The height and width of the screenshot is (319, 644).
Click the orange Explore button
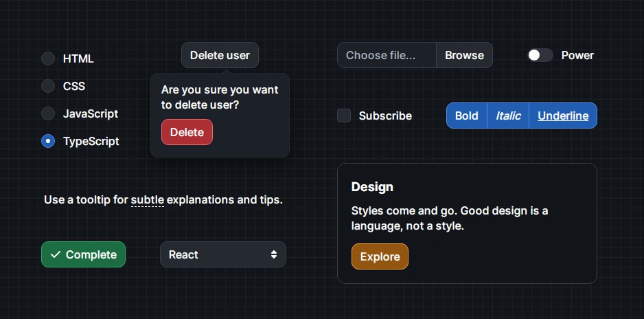tap(380, 256)
